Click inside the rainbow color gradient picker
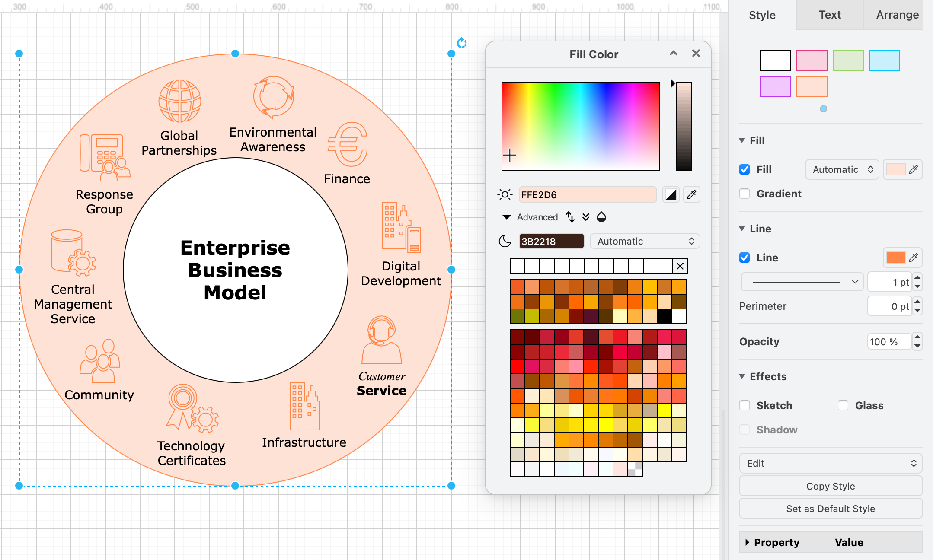The image size is (933, 560). tap(581, 127)
